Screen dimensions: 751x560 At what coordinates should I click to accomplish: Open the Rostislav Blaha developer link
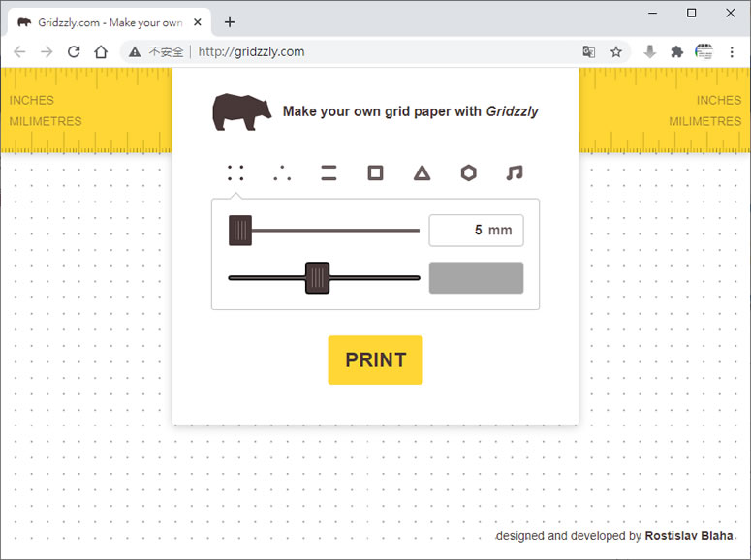pyautogui.click(x=688, y=536)
